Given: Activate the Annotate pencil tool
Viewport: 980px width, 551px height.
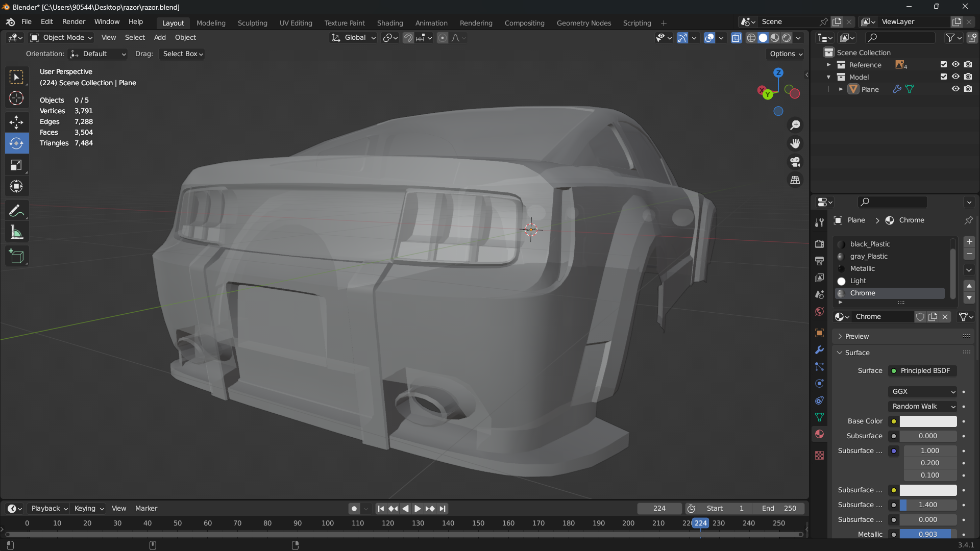Looking at the screenshot, I should pyautogui.click(x=16, y=211).
